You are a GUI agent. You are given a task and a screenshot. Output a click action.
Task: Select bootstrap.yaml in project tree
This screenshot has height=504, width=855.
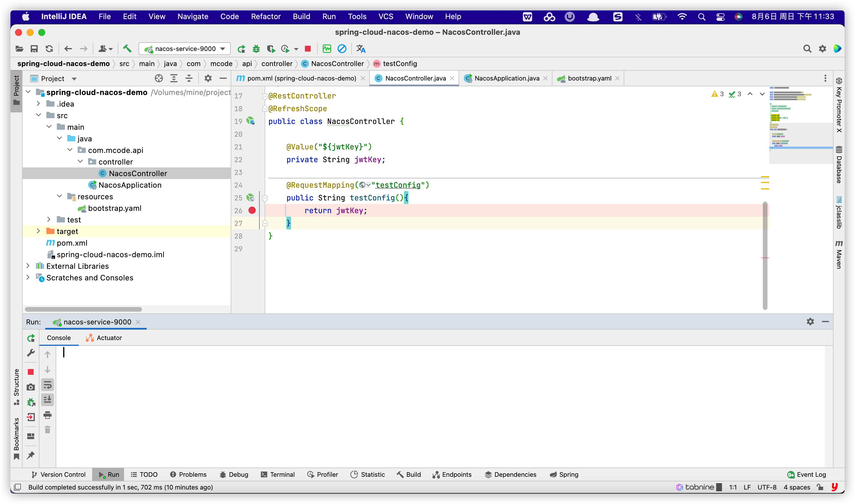click(x=114, y=208)
